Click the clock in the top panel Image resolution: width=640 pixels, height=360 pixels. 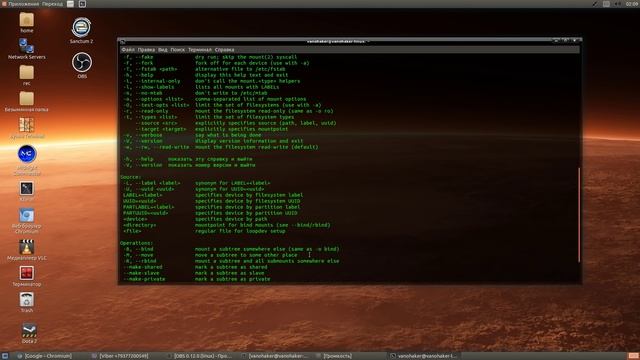coord(632,4)
